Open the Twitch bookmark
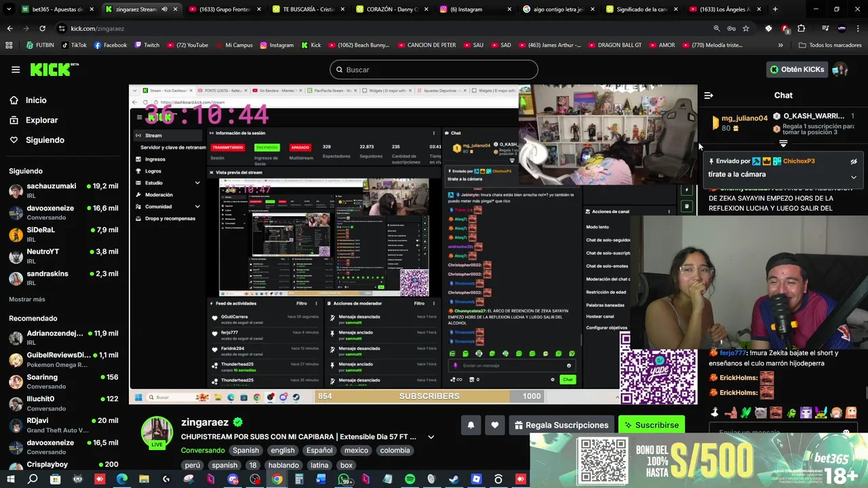 coord(147,45)
